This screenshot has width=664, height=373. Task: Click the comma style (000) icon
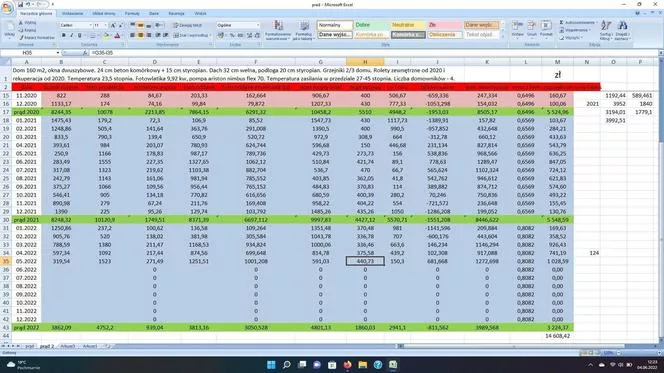tap(240, 35)
